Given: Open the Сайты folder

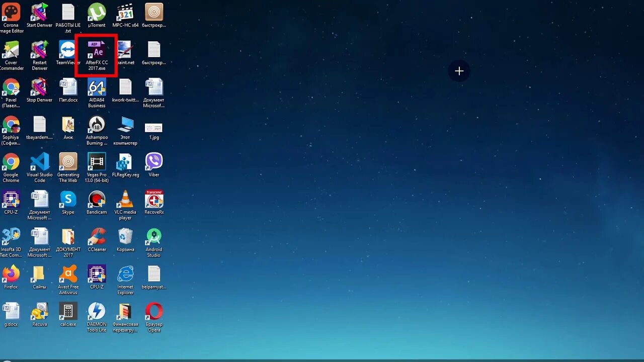Looking at the screenshot, I should (39, 278).
